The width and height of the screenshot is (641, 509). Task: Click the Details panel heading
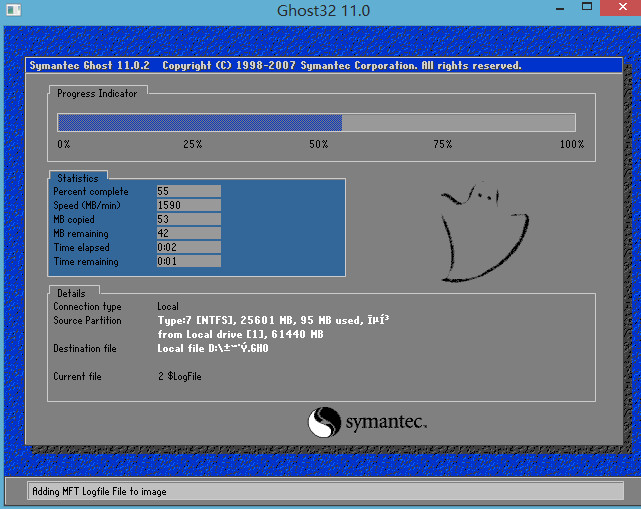click(x=71, y=294)
